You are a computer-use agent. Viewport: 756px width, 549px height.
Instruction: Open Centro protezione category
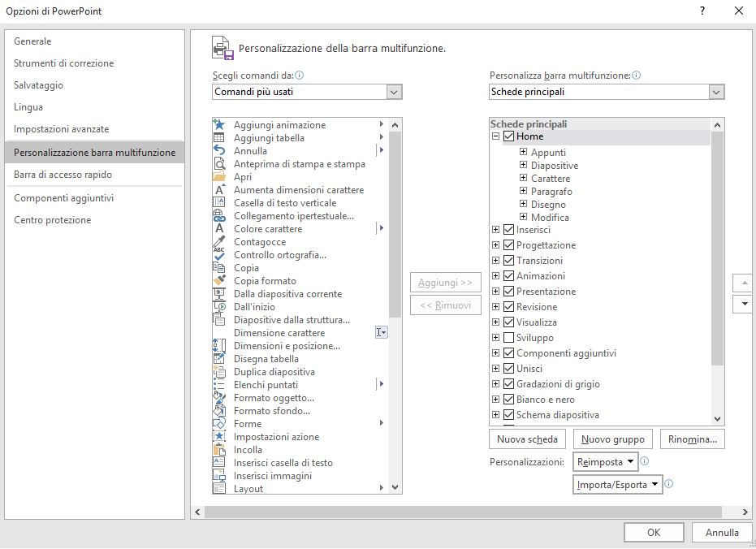94,220
